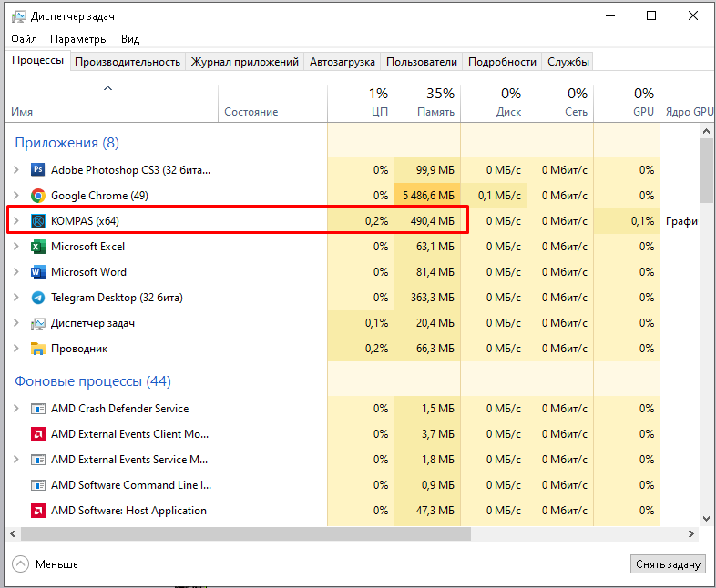Click the Adobe Photoshop CS3 icon
The height and width of the screenshot is (588, 716).
38,170
